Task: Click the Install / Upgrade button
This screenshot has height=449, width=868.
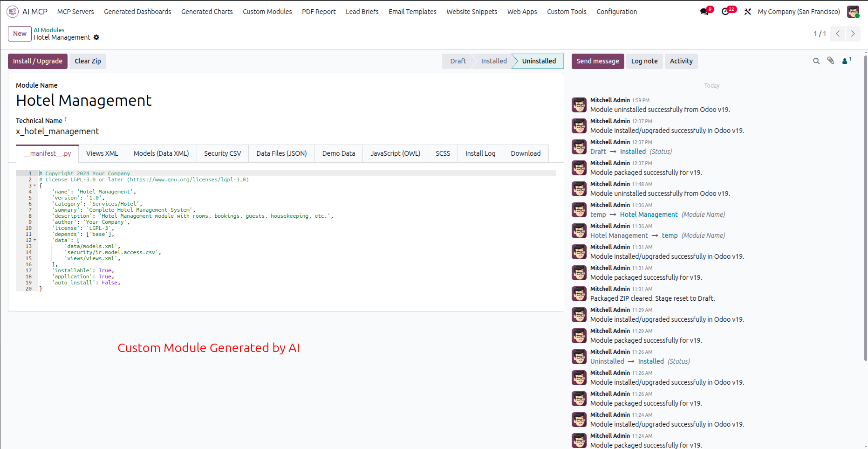Action: (x=38, y=61)
